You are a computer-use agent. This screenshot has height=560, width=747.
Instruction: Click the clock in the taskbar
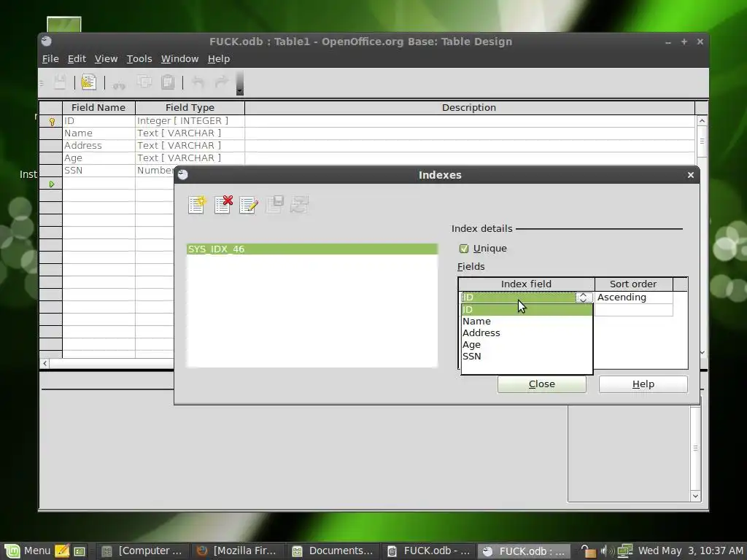tap(690, 551)
